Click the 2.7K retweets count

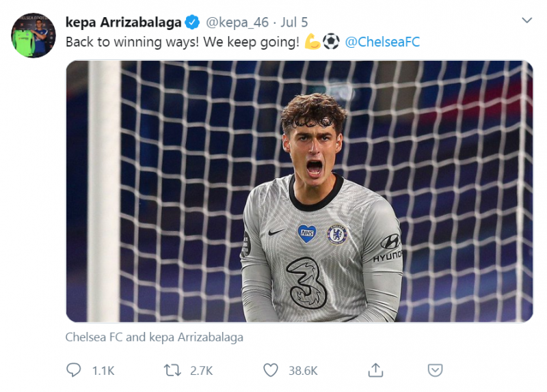point(201,370)
